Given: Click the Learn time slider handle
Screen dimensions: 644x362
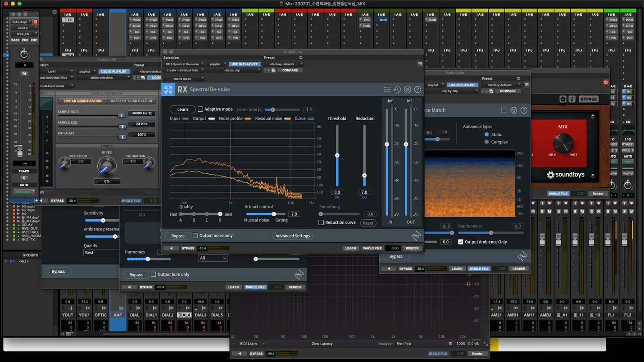Looking at the screenshot, I should point(273,109).
